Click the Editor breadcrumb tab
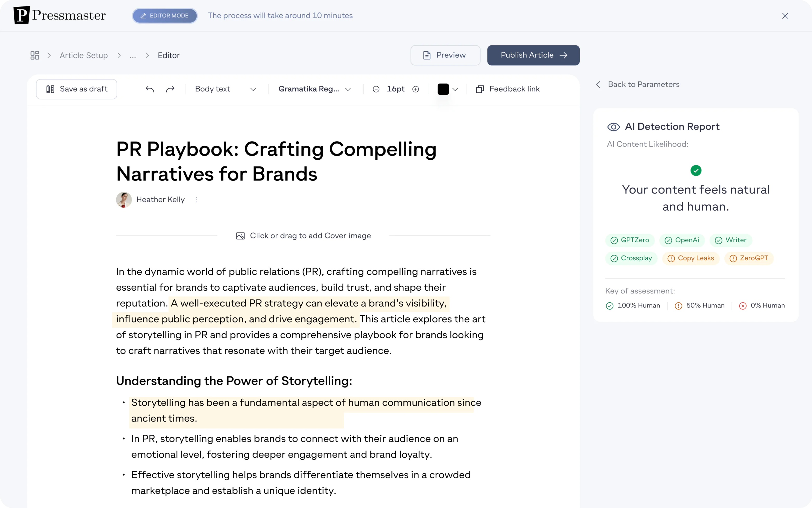 [x=168, y=55]
